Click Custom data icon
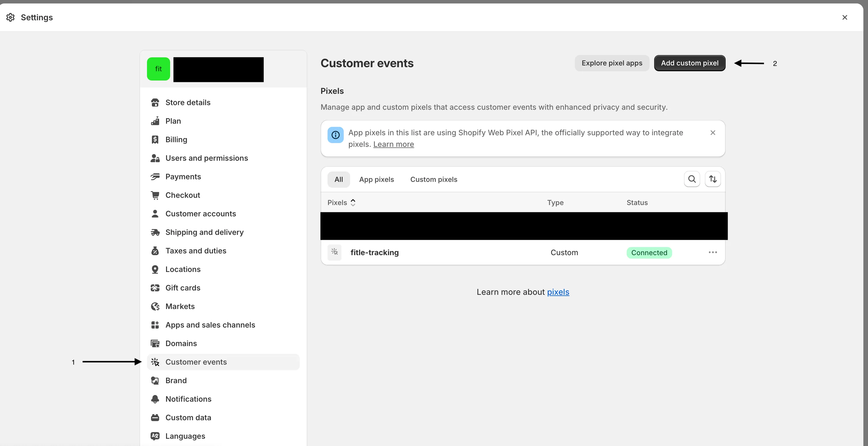868x446 pixels. click(155, 418)
